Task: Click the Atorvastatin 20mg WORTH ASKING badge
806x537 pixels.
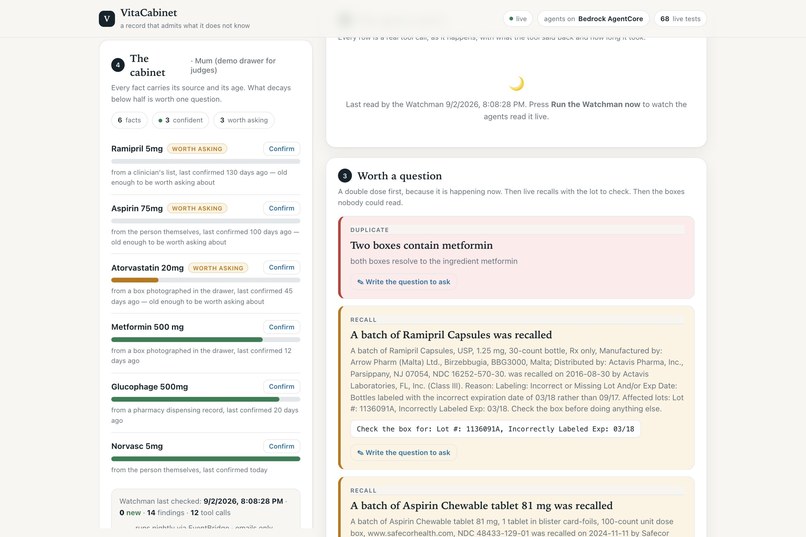Action: [218, 268]
